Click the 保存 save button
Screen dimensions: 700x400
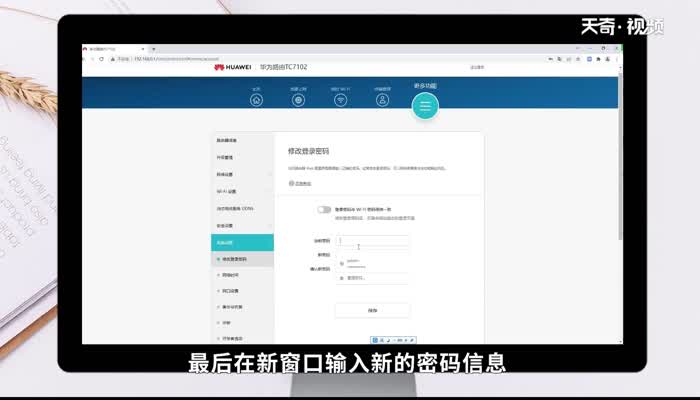click(x=372, y=310)
